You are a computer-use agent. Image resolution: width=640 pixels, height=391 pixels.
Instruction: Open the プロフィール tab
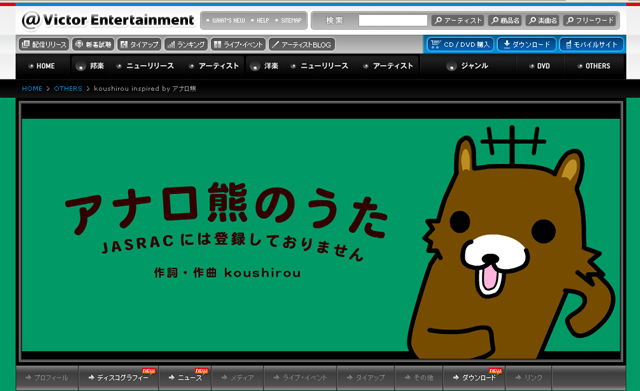point(47,378)
